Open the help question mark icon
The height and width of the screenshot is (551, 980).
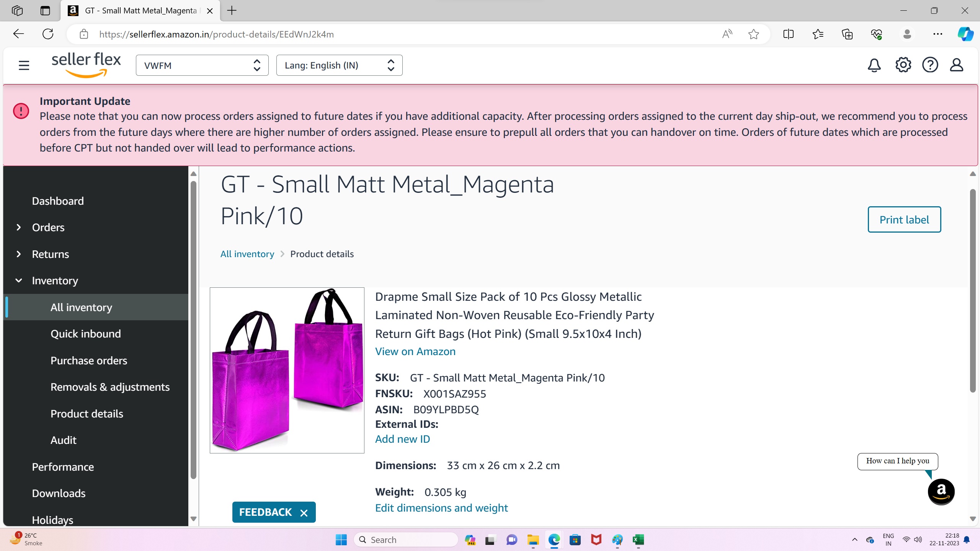930,65
